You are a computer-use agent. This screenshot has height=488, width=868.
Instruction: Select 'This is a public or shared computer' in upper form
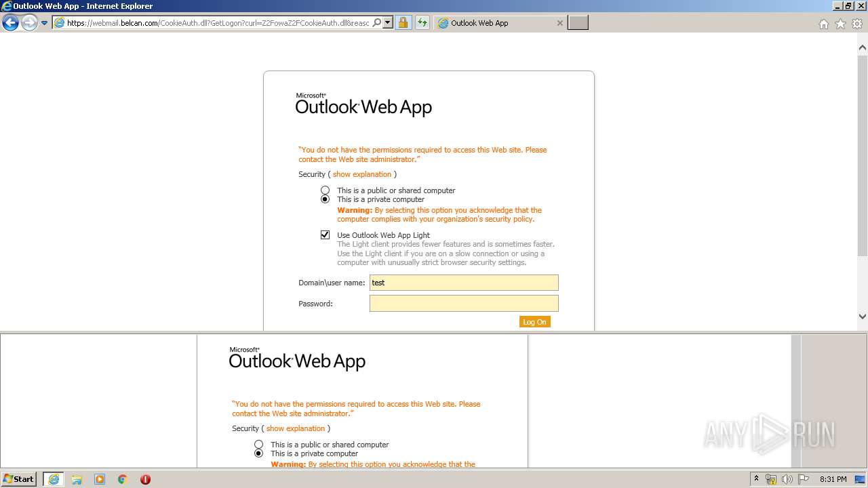[x=325, y=190]
